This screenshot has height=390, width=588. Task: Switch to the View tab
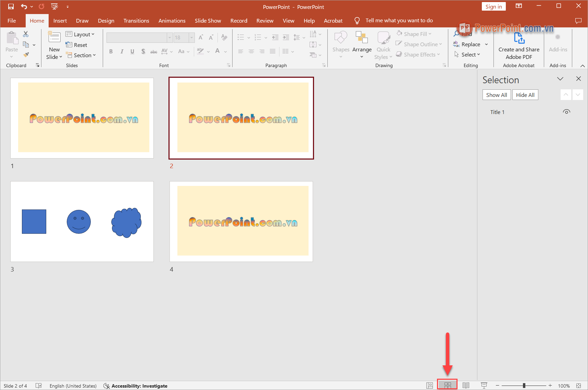(x=288, y=21)
